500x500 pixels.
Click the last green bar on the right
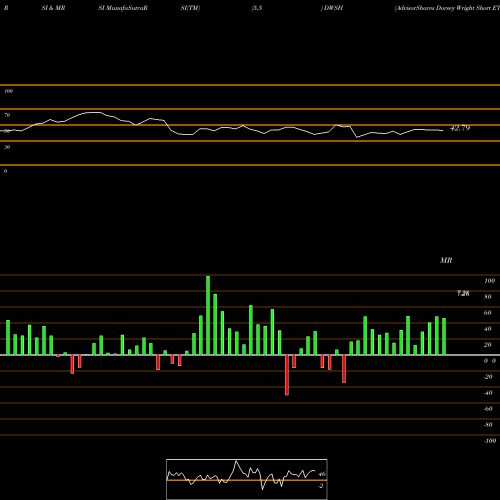444,337
